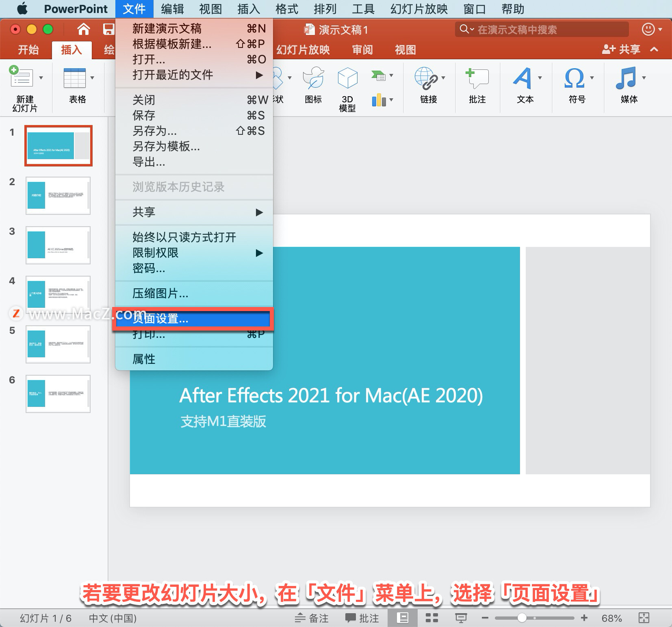Add a Comment via 批注 icon

coord(477,78)
